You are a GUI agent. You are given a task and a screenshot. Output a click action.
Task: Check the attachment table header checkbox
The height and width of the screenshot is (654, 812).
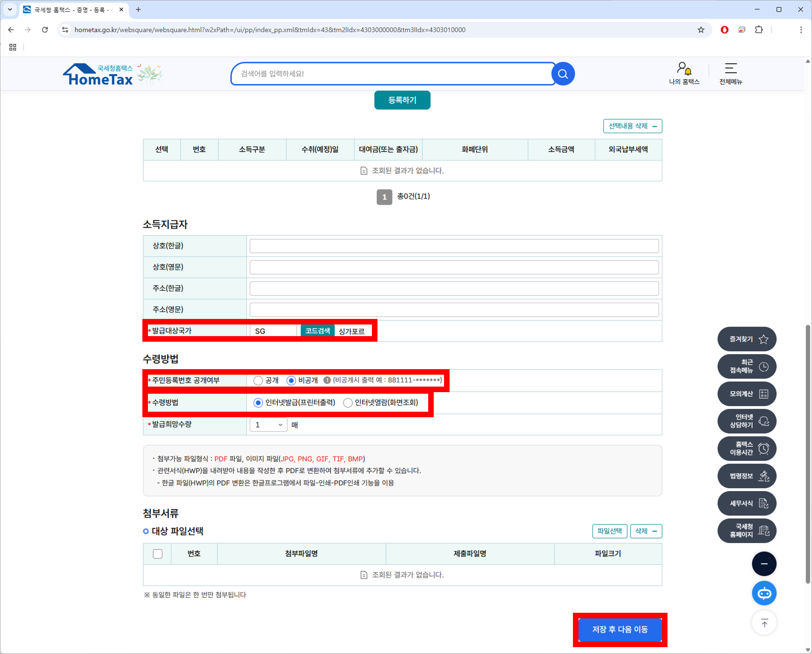point(157,554)
